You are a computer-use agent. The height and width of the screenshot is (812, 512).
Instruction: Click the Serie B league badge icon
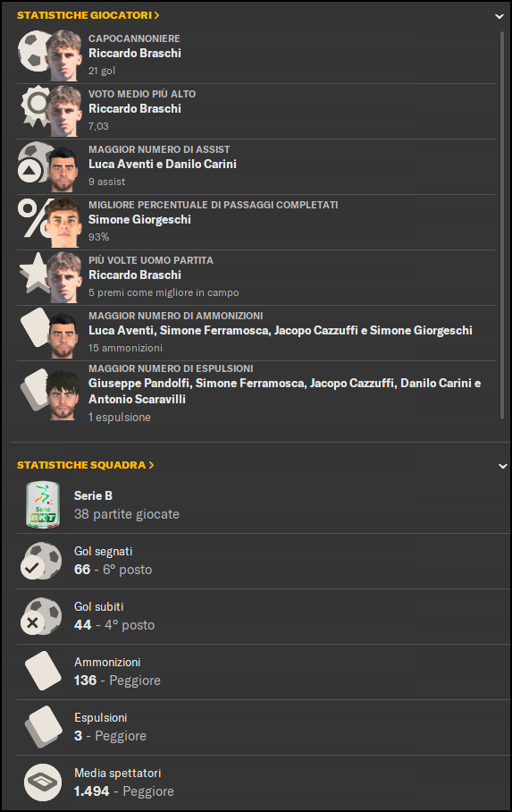point(43,505)
